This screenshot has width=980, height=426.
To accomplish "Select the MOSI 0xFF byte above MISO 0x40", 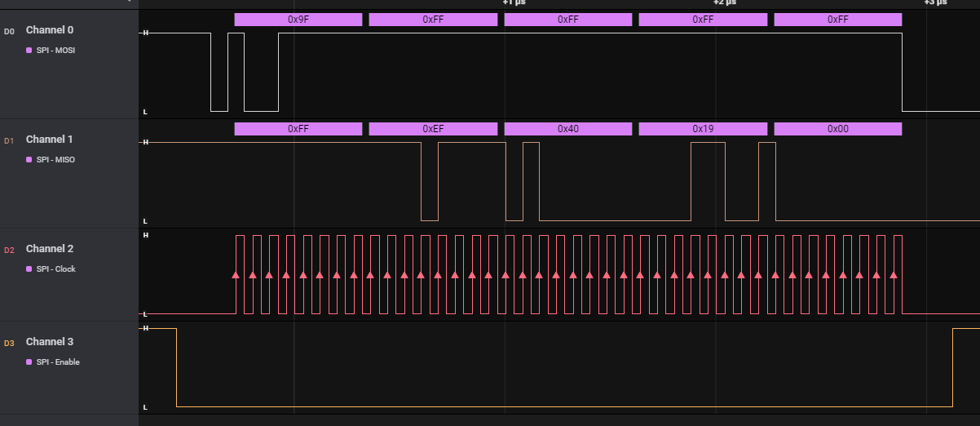I will 568,20.
